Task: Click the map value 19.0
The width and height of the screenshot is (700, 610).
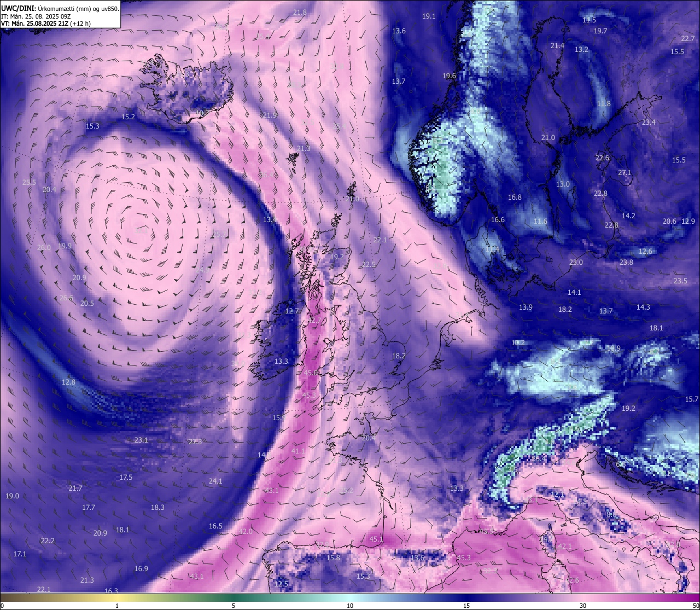Action: tap(12, 496)
